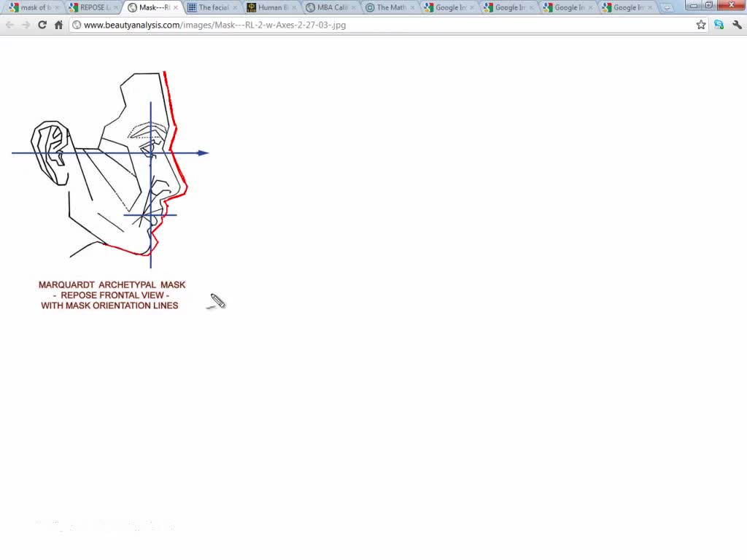Switch to the 'The Math' tab
This screenshot has height=560, width=747.
click(x=390, y=7)
